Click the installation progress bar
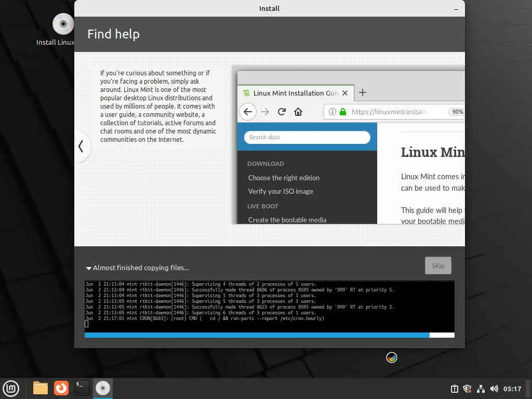Viewport: 532px width, 399px height. [270, 335]
